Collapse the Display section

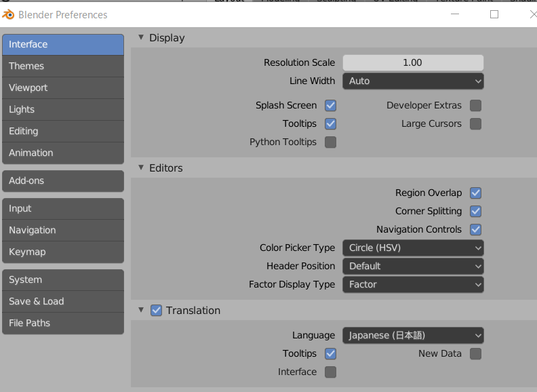pyautogui.click(x=141, y=38)
